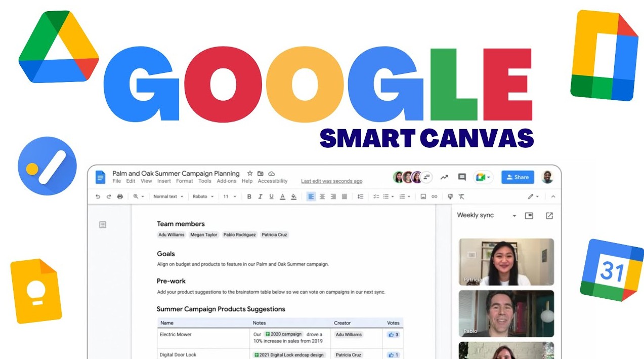Open the 'Last edit was seconds ago' link
644x359 pixels.
coord(331,181)
